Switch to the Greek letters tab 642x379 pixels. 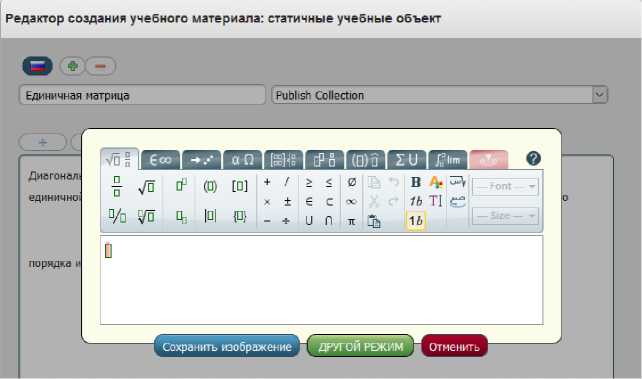tap(242, 160)
